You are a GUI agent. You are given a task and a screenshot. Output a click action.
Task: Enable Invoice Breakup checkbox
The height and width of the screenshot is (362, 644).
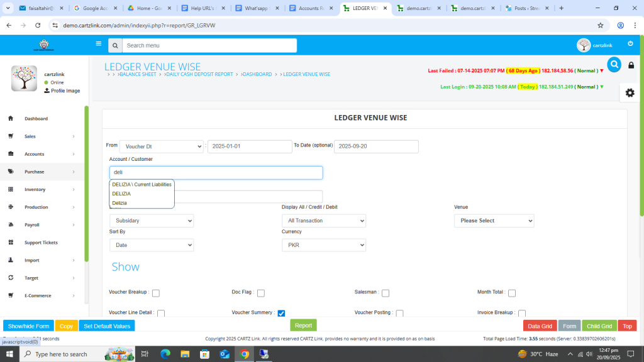522,313
